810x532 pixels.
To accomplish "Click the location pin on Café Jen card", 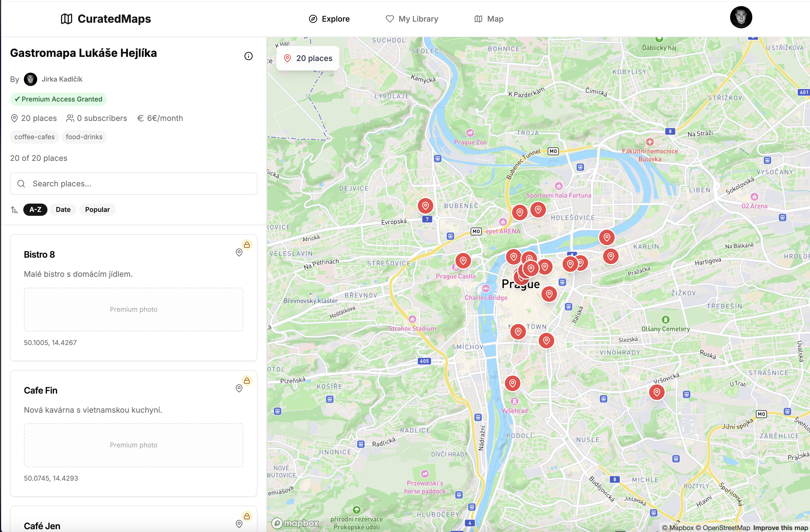I will (239, 524).
